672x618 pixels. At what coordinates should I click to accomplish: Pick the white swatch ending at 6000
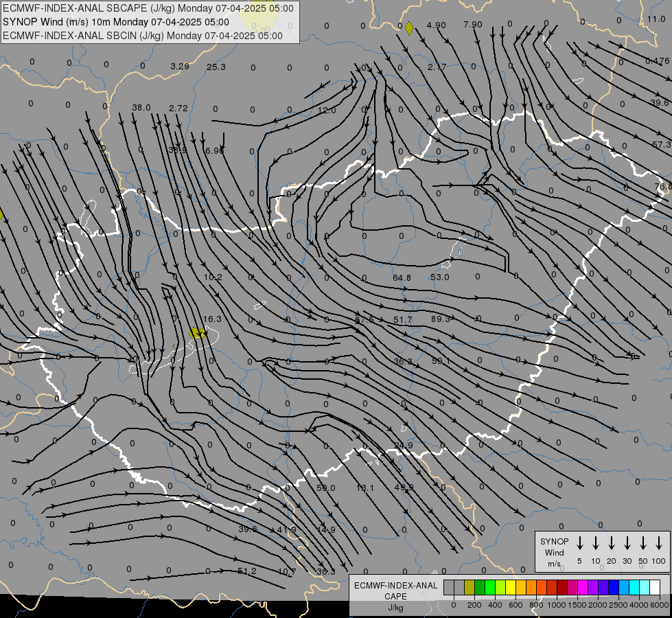click(654, 587)
